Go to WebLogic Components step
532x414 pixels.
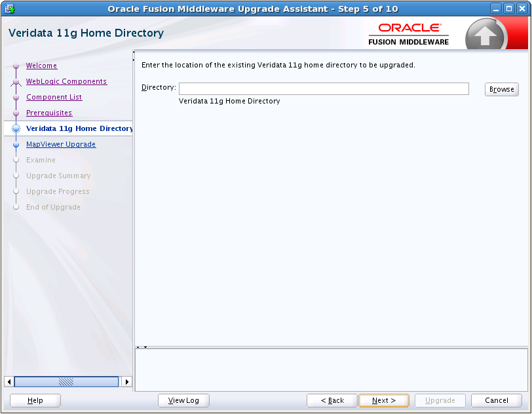pos(67,81)
